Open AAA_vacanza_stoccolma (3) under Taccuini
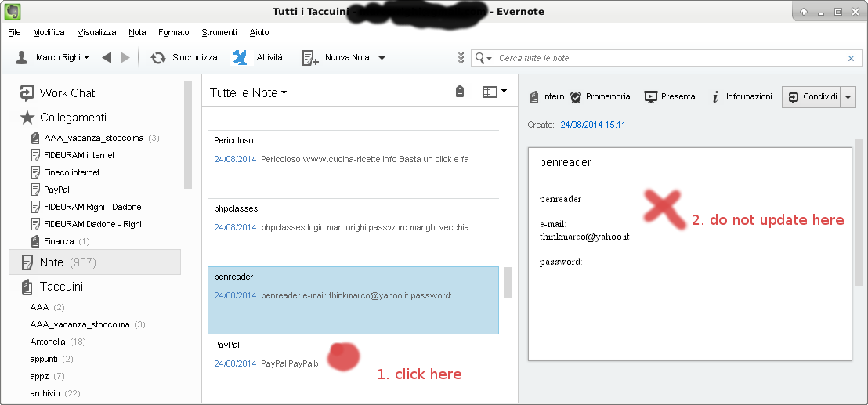868x405 pixels. tap(88, 324)
